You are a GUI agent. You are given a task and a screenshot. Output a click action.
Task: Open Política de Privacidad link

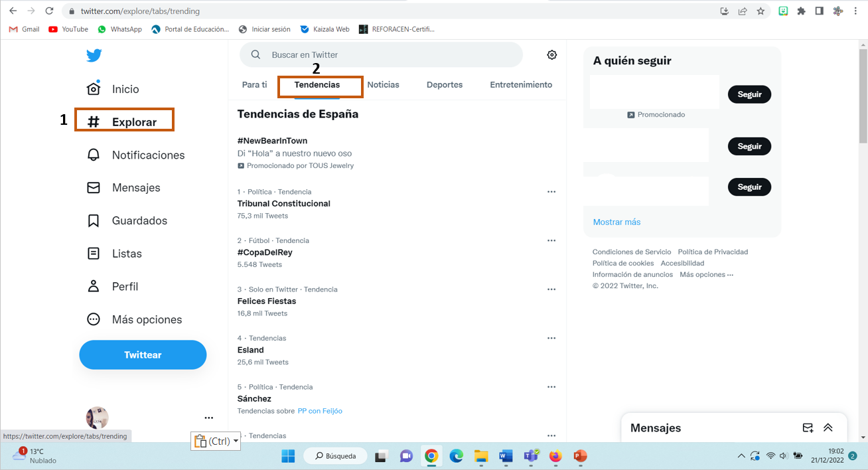tap(713, 252)
